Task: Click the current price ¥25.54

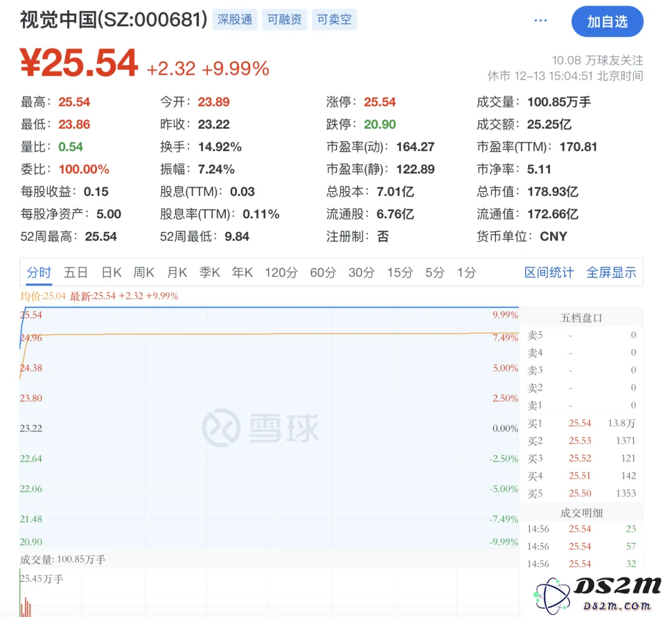Action: [x=79, y=63]
